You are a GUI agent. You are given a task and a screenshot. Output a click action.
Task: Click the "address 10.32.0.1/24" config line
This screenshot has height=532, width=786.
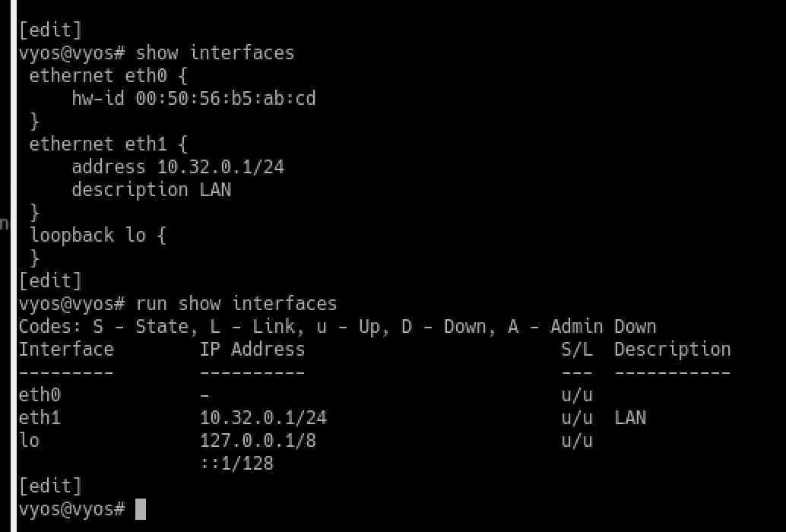(x=178, y=166)
